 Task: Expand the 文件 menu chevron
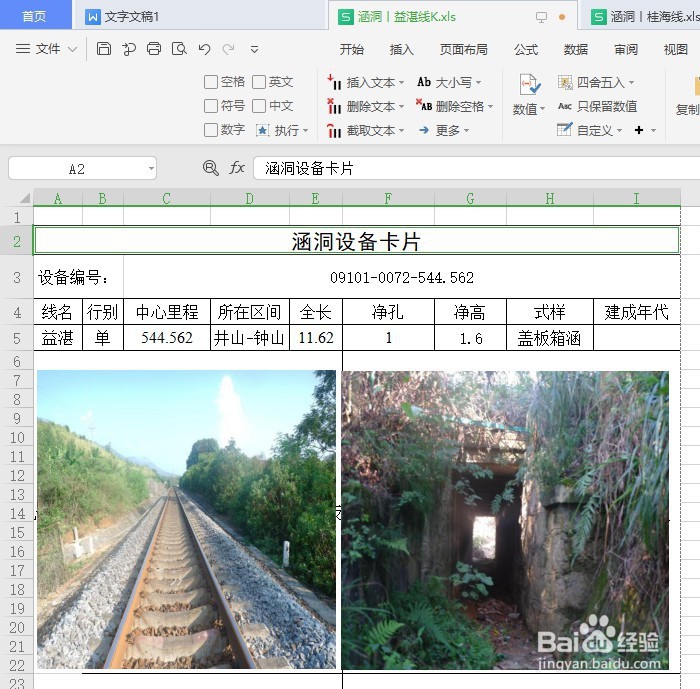[72, 49]
